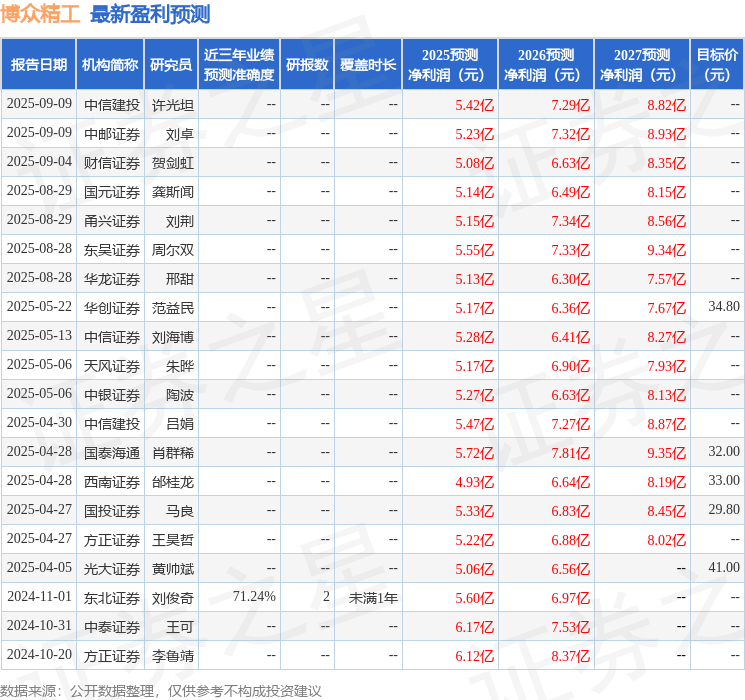745x700 pixels.
Task: Click date 2025-05-22
Action: 39,307
